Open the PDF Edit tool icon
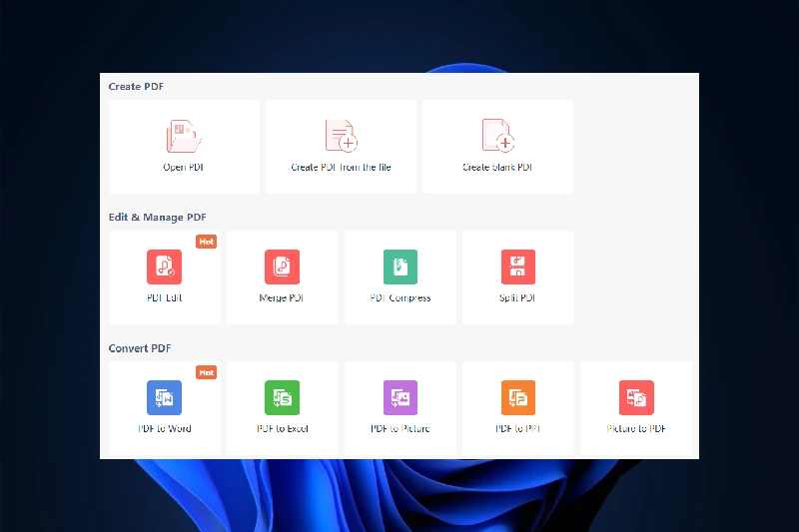This screenshot has height=532, width=799. 164,266
